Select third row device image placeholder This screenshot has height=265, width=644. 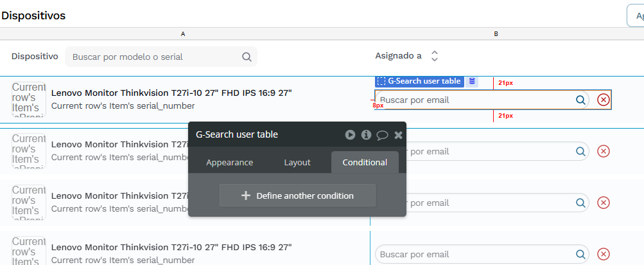coord(29,203)
